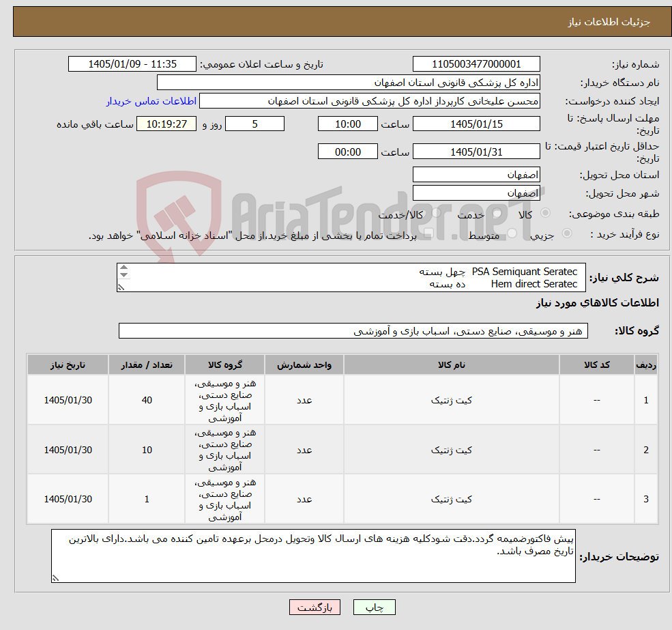Image resolution: width=672 pixels, height=630 pixels.
Task: Click the اطلاعات کالاهای مورد نیاز heading
Action: tap(598, 303)
